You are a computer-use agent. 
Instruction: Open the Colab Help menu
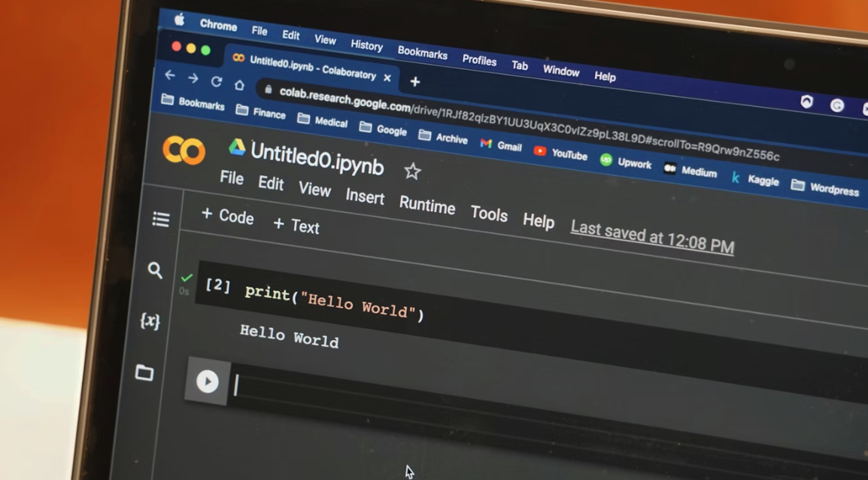coord(539,221)
